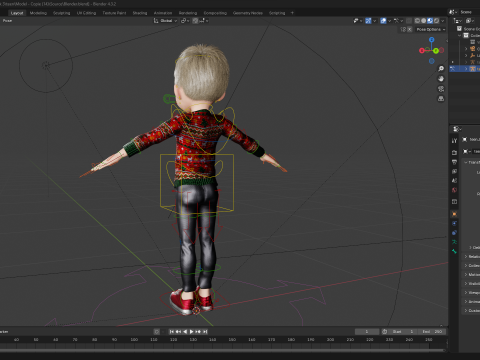The width and height of the screenshot is (480, 360).
Task: Open the Output properties tab icon
Action: point(454,162)
